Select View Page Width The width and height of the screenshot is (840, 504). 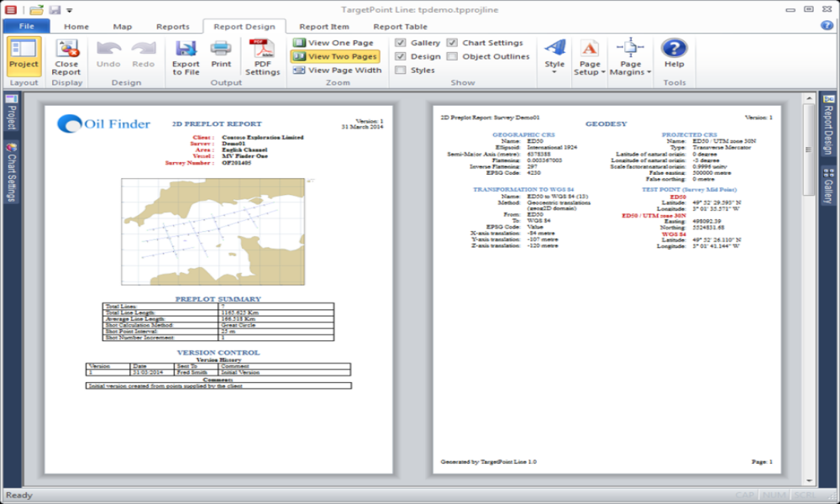[337, 71]
